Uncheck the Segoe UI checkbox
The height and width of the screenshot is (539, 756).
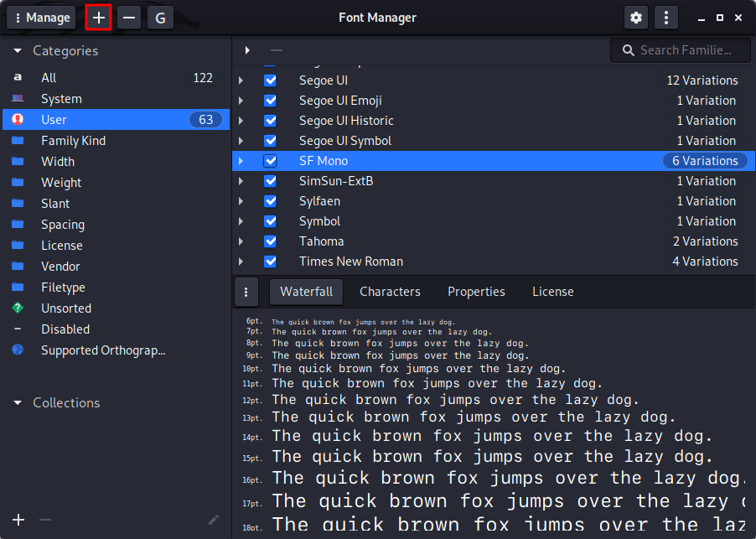[x=270, y=80]
